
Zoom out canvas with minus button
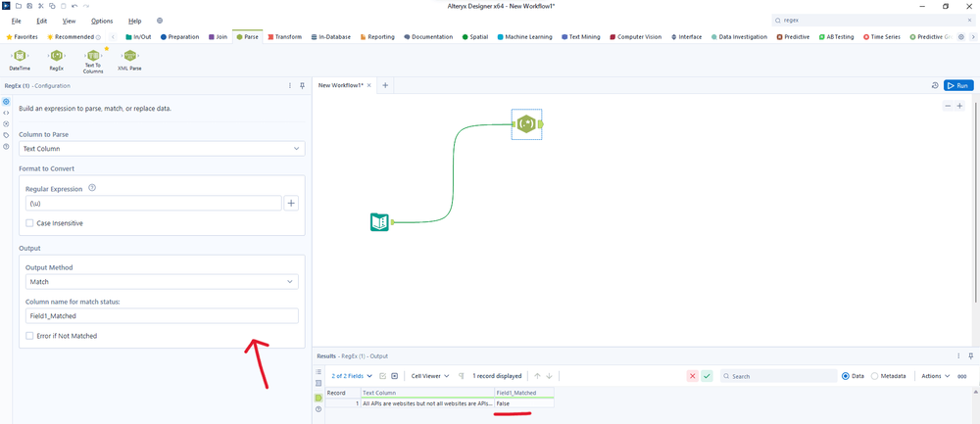click(948, 106)
